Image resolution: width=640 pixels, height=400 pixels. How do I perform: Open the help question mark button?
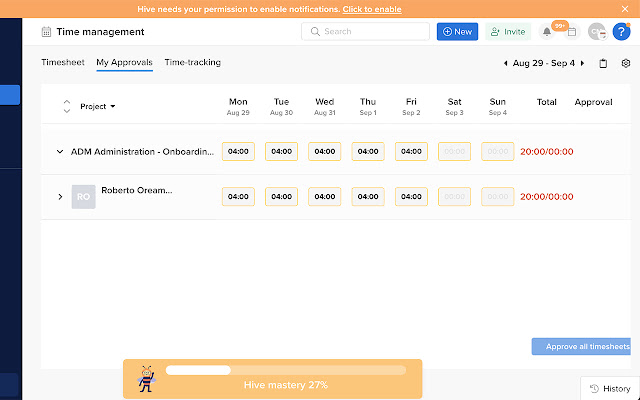point(621,32)
